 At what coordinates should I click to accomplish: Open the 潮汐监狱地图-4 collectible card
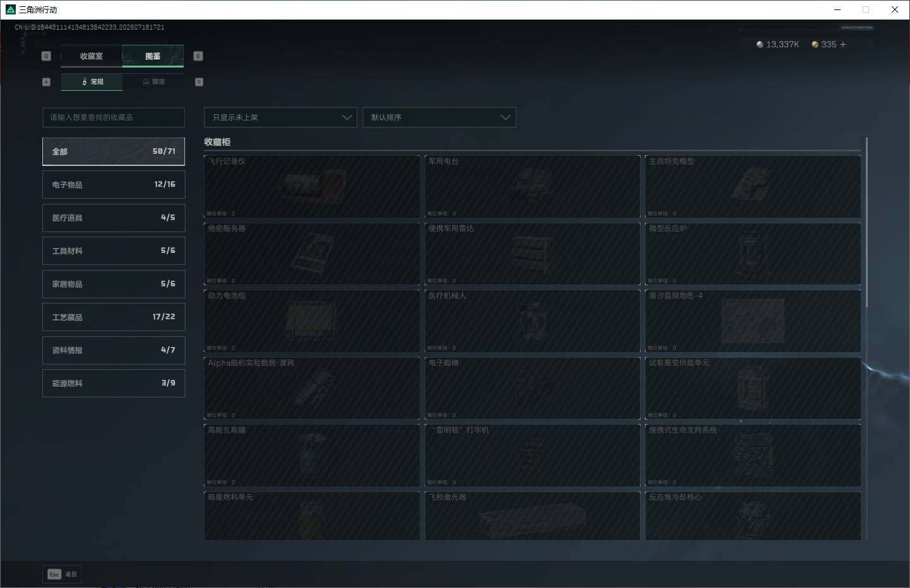[753, 321]
